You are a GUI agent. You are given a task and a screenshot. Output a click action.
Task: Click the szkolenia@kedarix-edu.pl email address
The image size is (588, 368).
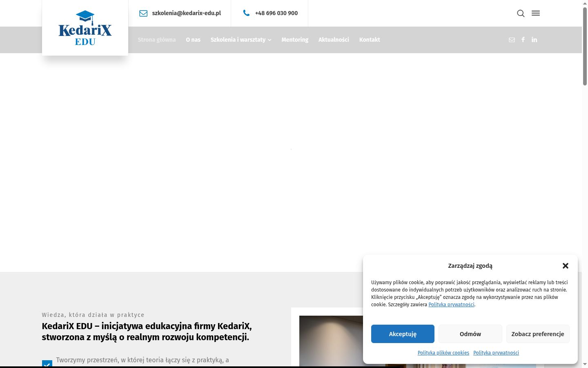coord(187,13)
